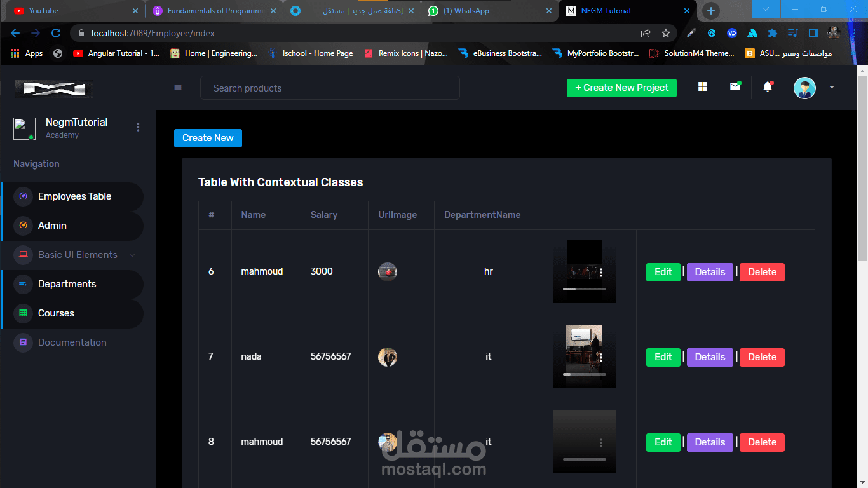Open the three-dot menu beside NegmTutorial
Viewport: 868px width, 488px height.
point(138,127)
